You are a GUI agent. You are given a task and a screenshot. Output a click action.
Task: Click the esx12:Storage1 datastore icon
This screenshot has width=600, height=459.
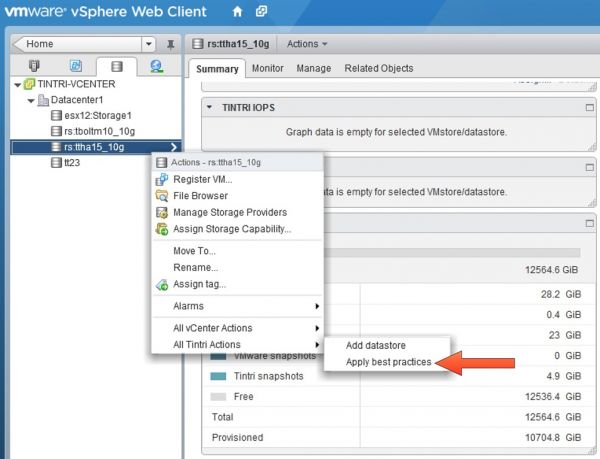pyautogui.click(x=56, y=116)
